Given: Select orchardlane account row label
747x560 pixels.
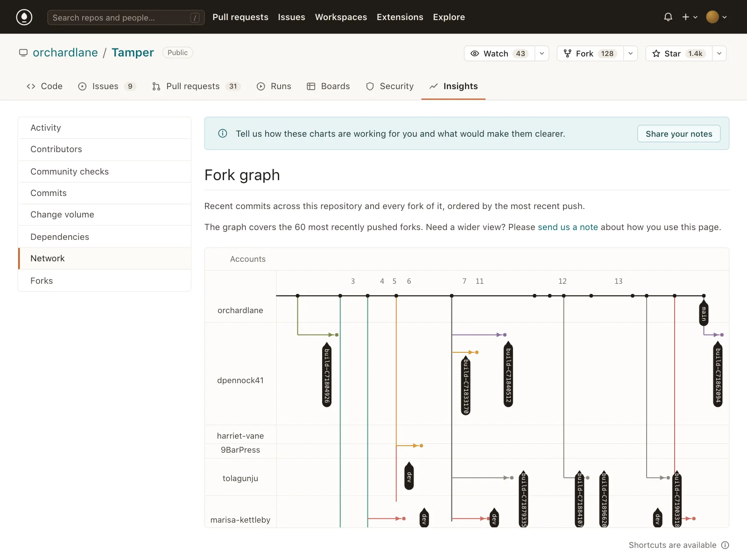Looking at the screenshot, I should [x=240, y=310].
